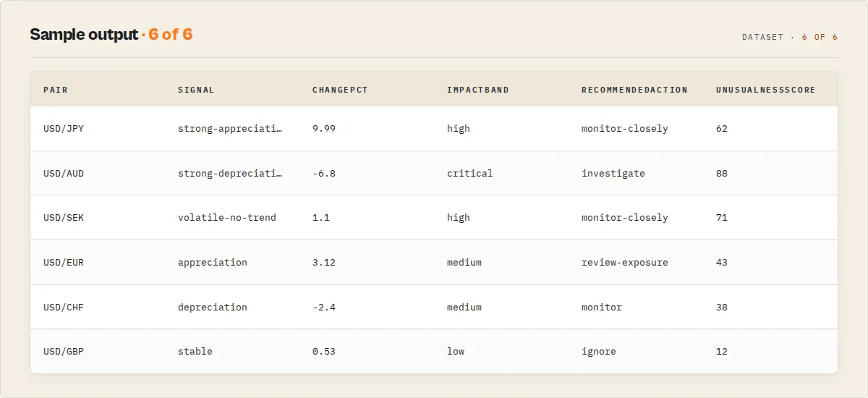The width and height of the screenshot is (868, 398).
Task: Click the RECOMMENDEDACTION column header
Action: [634, 90]
